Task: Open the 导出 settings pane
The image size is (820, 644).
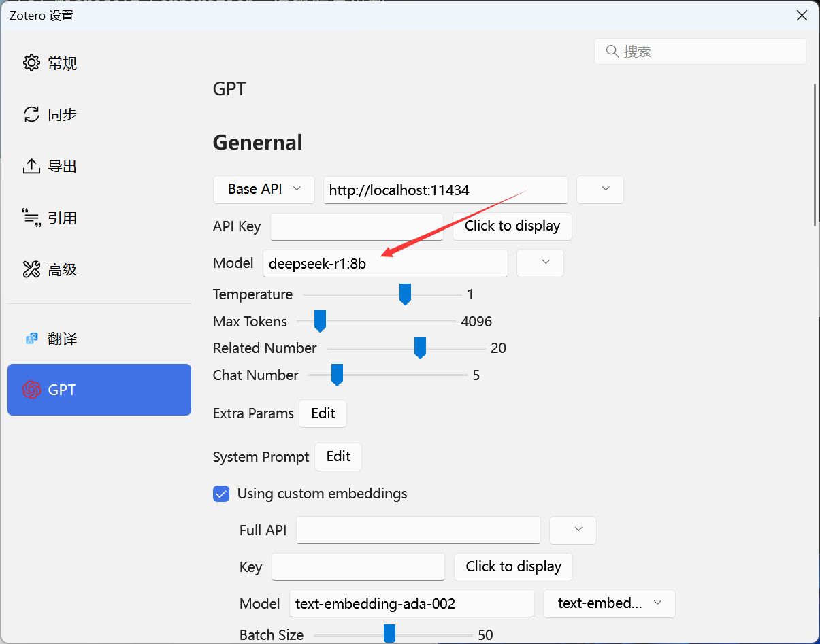Action: coord(99,166)
